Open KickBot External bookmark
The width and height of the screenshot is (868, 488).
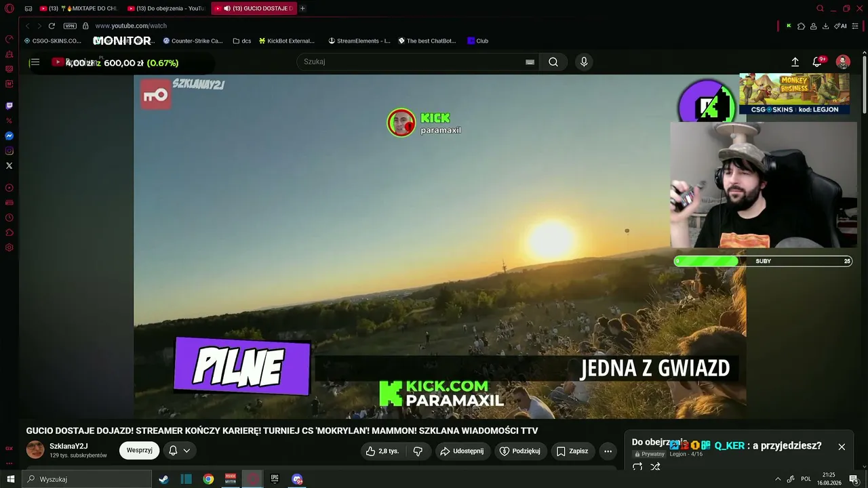tap(286, 41)
